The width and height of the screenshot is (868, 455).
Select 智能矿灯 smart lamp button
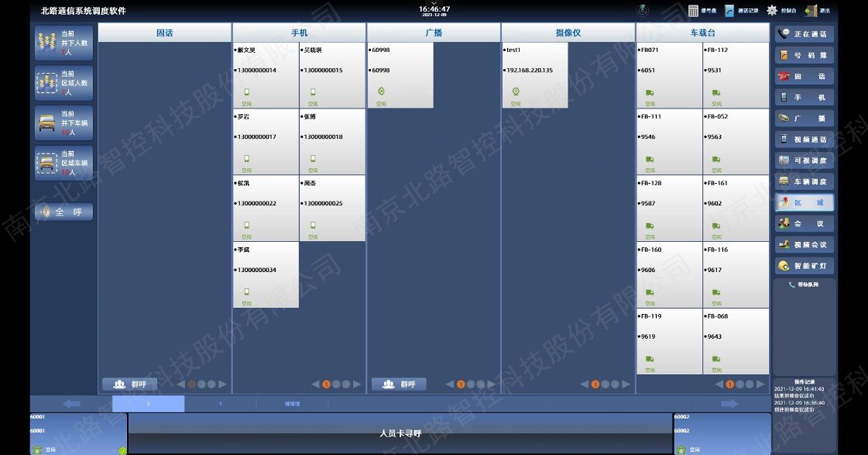click(x=805, y=266)
